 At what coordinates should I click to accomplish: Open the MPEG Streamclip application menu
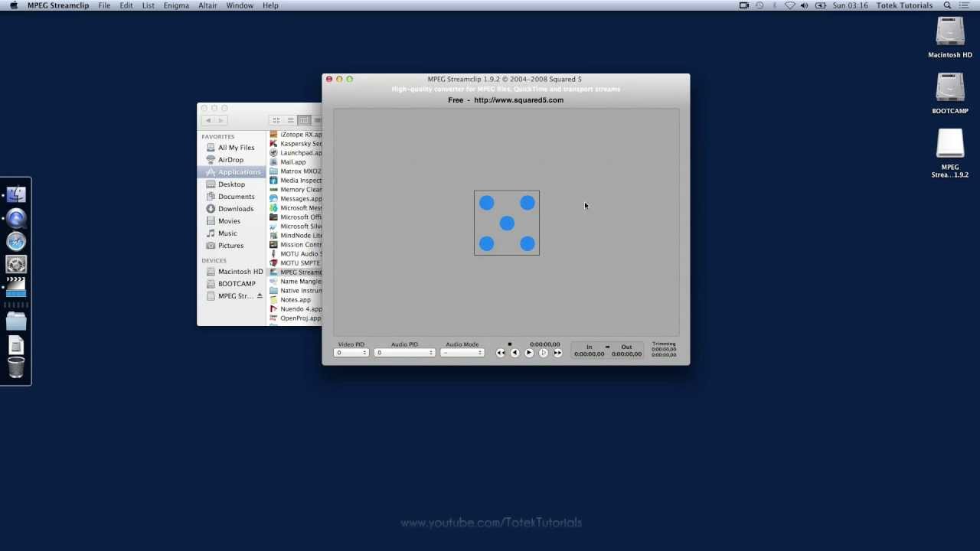click(58, 5)
